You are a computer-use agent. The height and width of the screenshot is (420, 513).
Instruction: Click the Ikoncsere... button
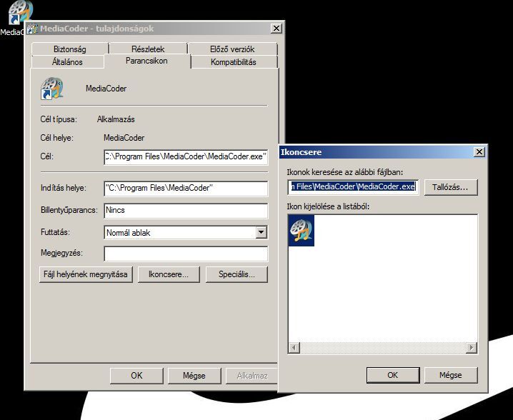click(169, 274)
